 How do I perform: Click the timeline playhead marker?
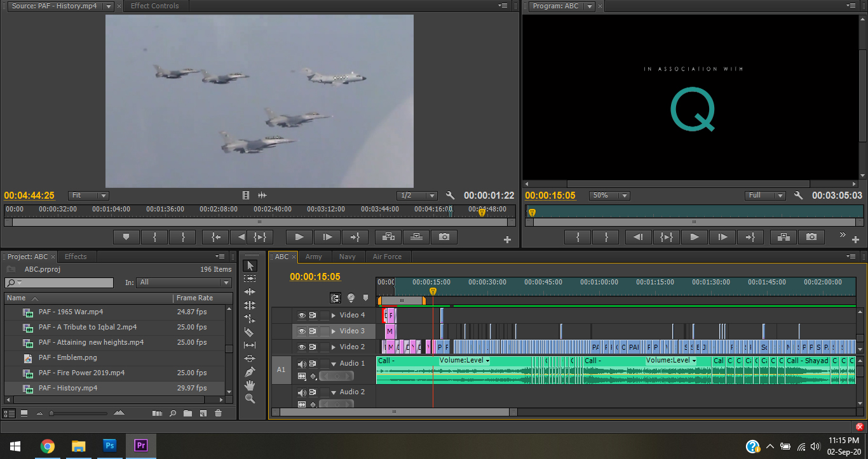(433, 291)
